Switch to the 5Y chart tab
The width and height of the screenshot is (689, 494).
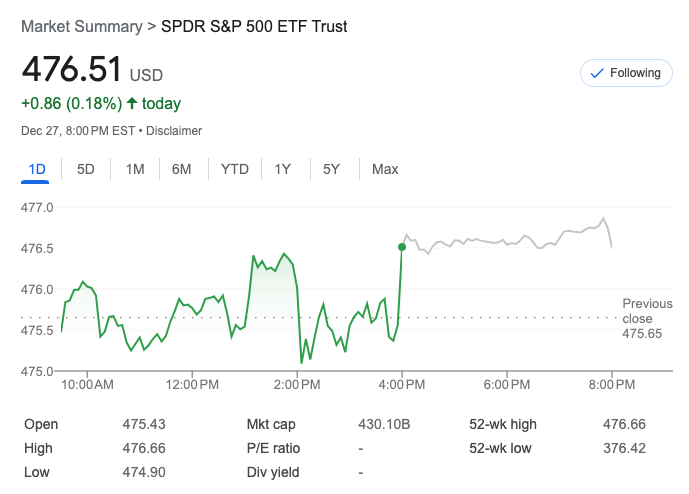[331, 169]
